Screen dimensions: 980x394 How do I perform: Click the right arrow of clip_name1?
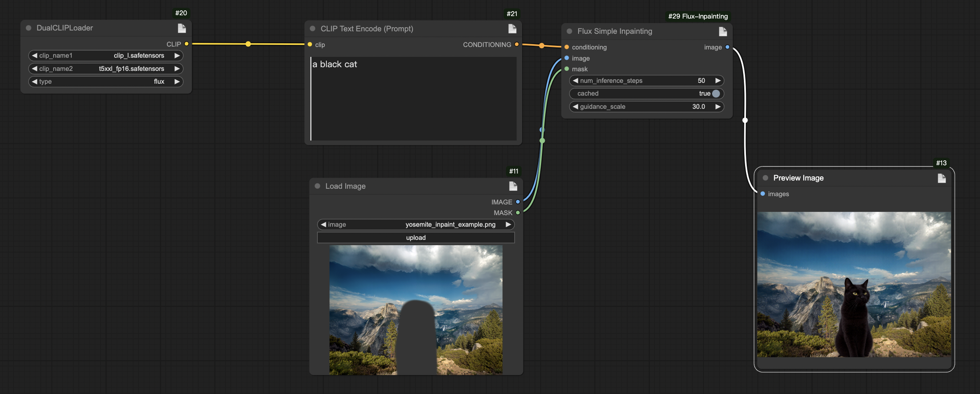click(177, 56)
